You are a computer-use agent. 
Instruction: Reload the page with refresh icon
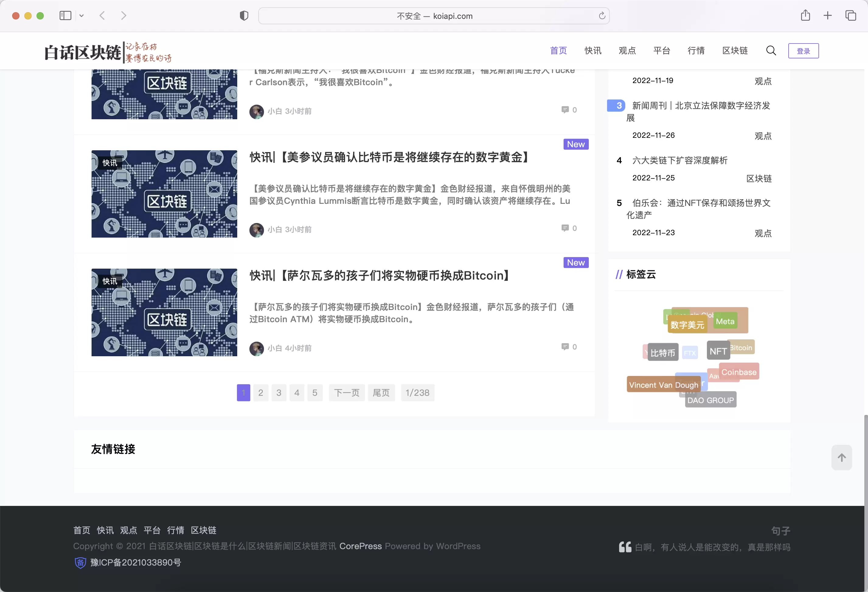tap(602, 16)
